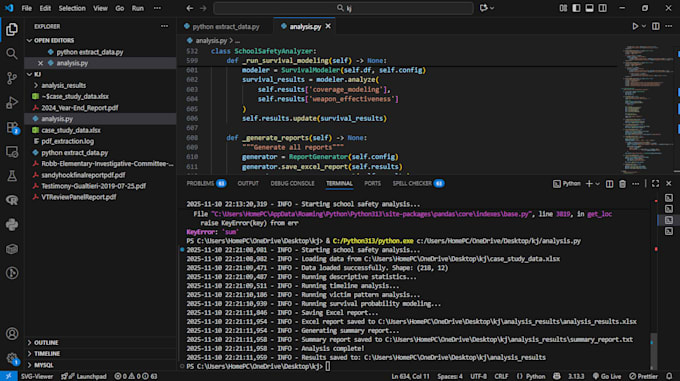Click Prettier status bar item
This screenshot has width=680, height=381.
[644, 376]
